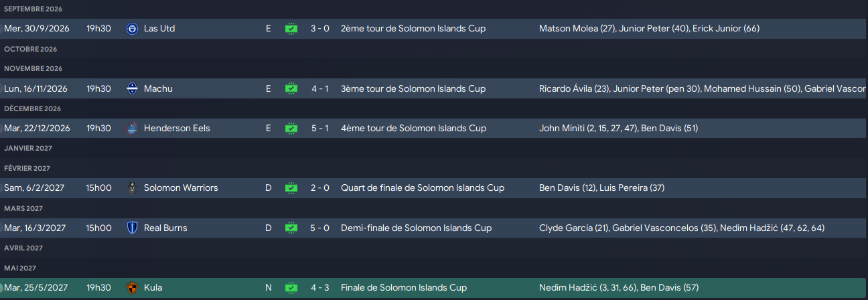Open the 5 - 0 score against Real Burns
This screenshot has height=300, width=868.
[320, 228]
